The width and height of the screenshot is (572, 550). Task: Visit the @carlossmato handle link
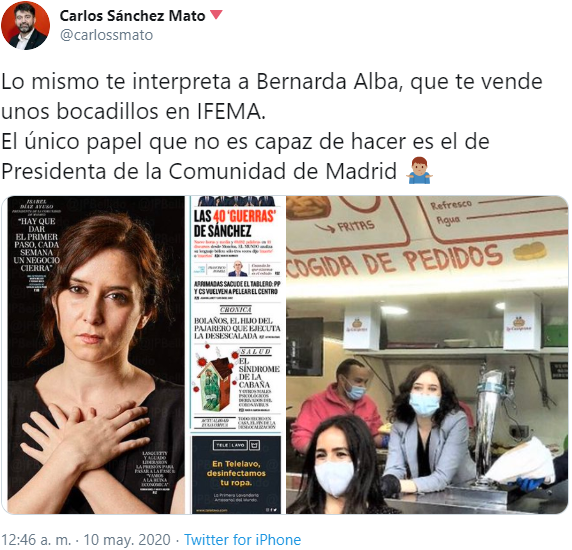(106, 35)
